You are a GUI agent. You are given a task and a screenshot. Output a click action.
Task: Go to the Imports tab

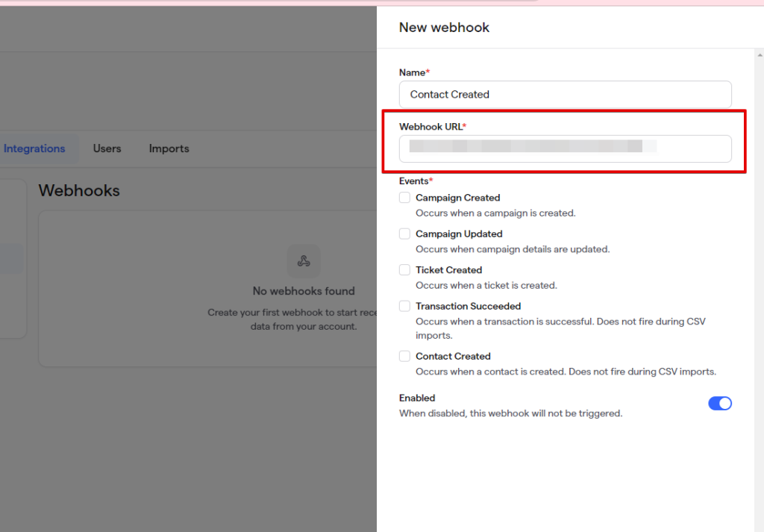(x=169, y=148)
